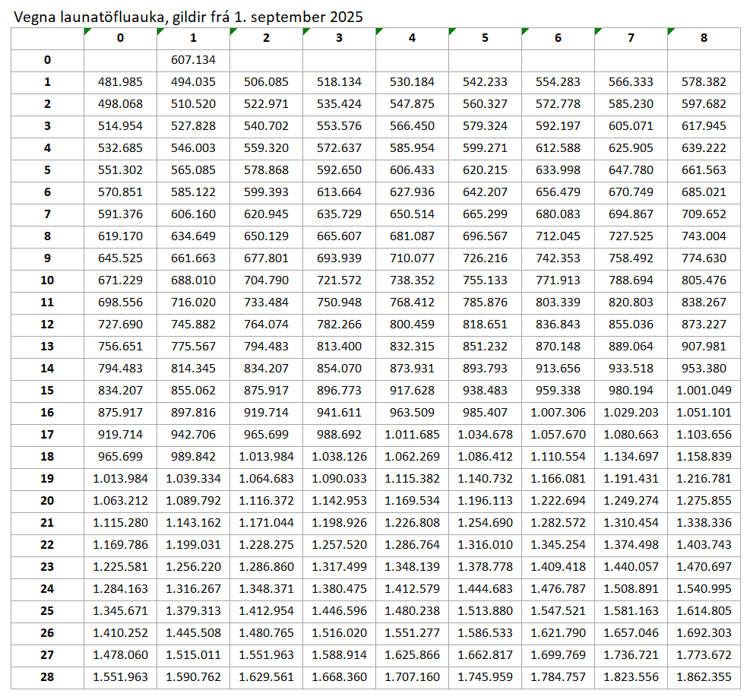This screenshot has height=700, width=750.
Task: Select cell 597.682
Action: (704, 104)
